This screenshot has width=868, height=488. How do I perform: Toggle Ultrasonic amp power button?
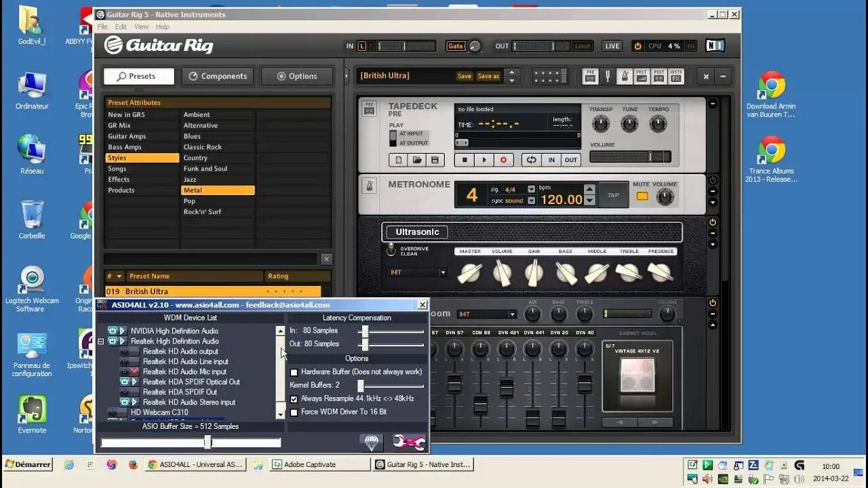[x=713, y=222]
